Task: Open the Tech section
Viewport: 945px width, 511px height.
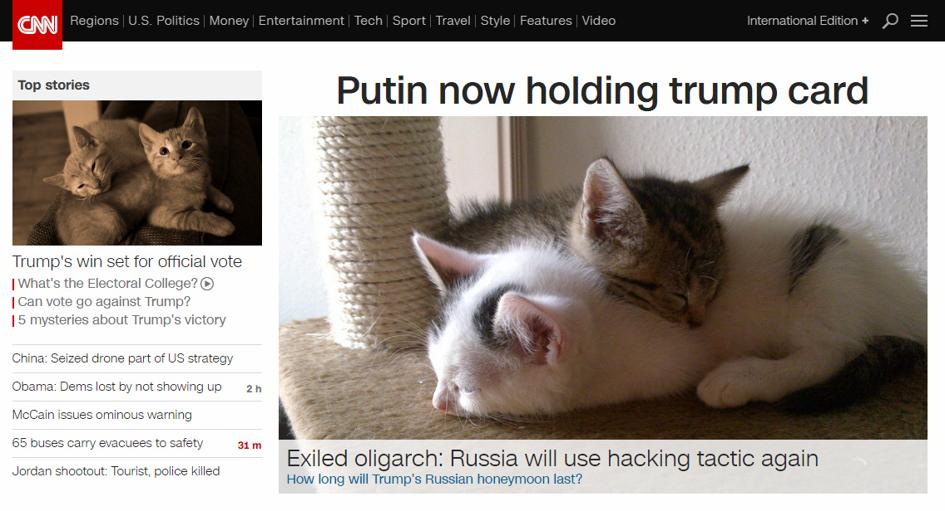Action: (368, 20)
